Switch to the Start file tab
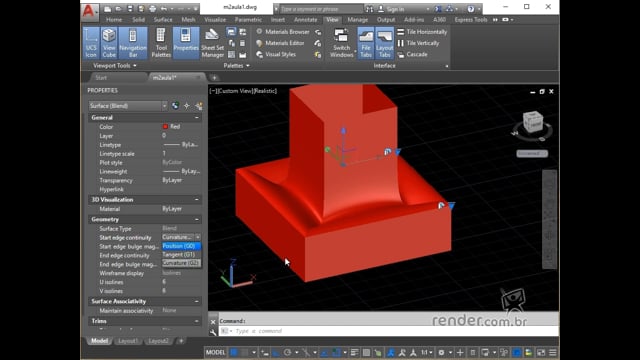This screenshot has width=640, height=360. click(x=101, y=78)
